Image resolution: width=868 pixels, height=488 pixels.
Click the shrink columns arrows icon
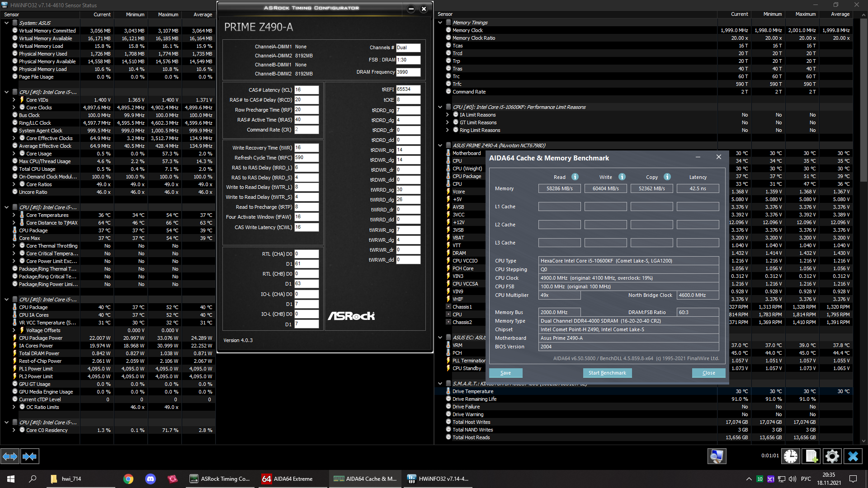(30, 456)
